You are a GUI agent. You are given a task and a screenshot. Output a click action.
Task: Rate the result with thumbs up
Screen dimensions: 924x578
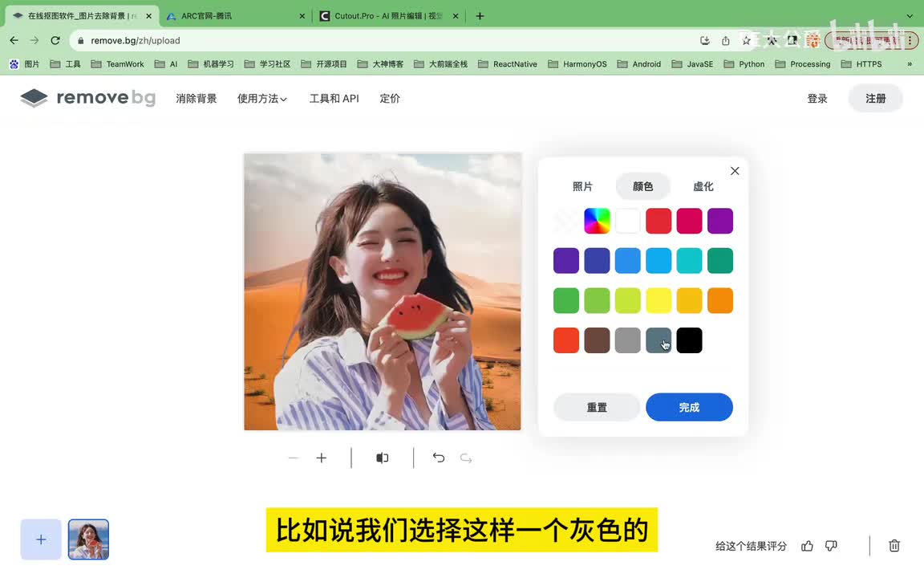(807, 546)
